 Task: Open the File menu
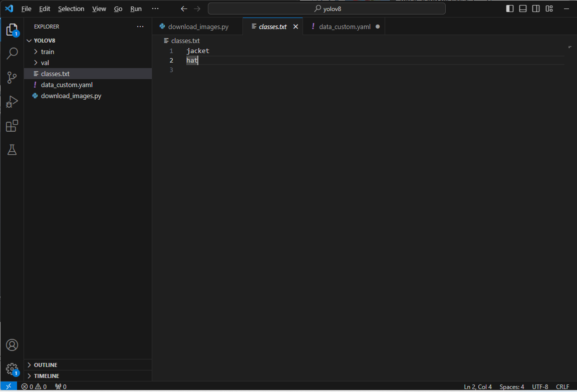point(26,9)
